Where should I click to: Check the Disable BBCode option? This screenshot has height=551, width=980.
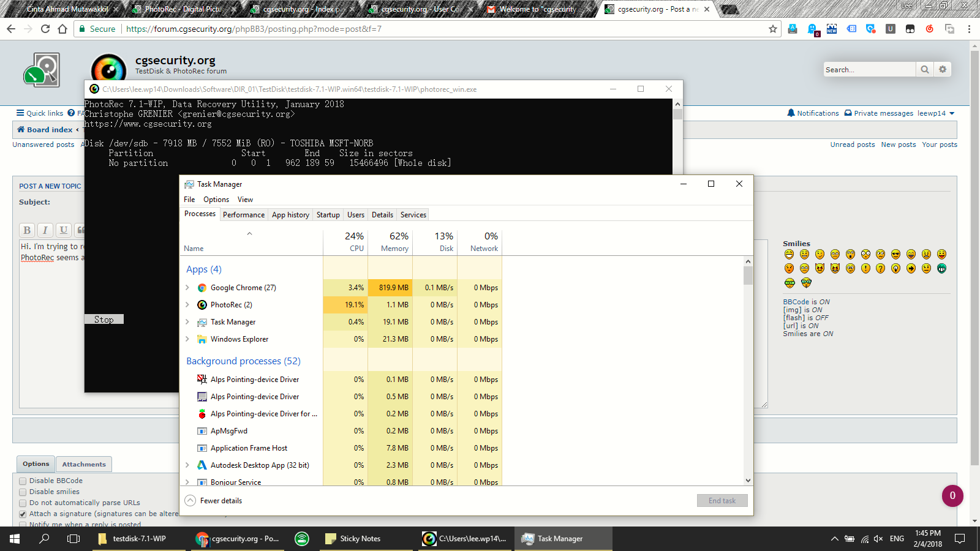pos(23,481)
